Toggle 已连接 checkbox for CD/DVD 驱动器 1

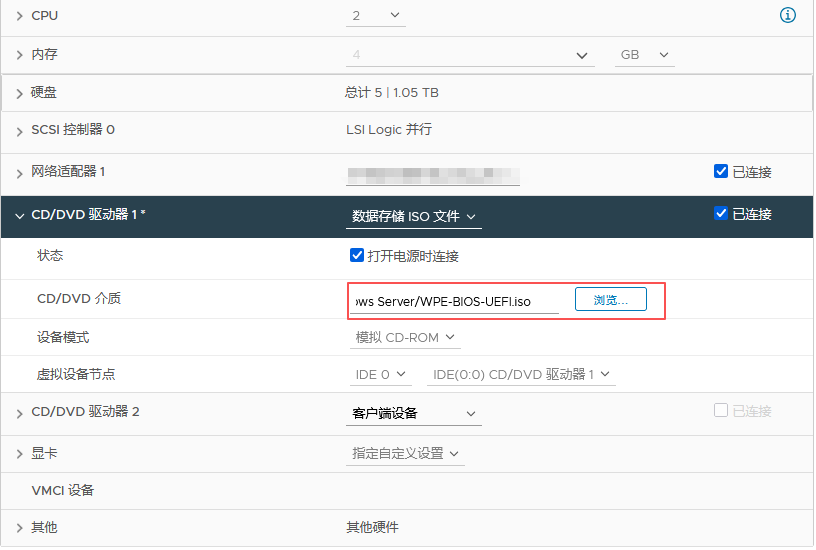(721, 214)
